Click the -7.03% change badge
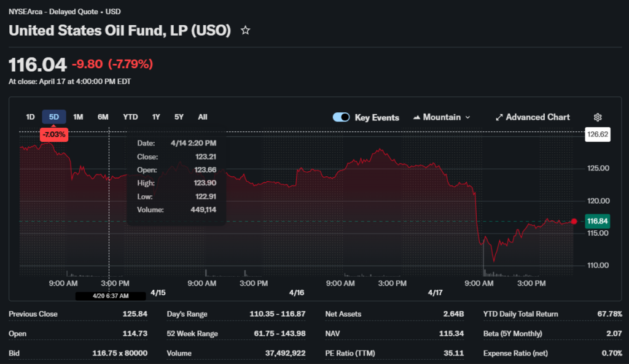 coord(53,134)
